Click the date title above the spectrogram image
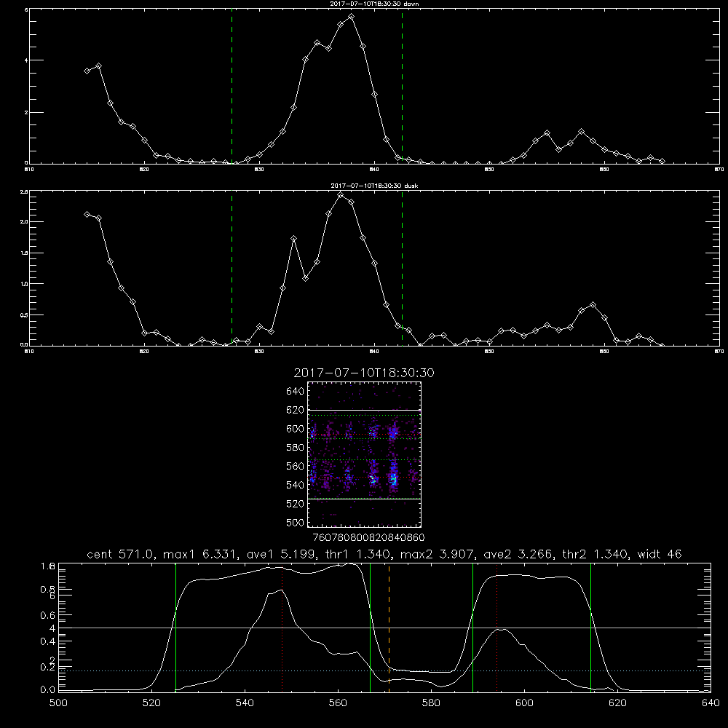This screenshot has height=728, width=728. (x=364, y=373)
